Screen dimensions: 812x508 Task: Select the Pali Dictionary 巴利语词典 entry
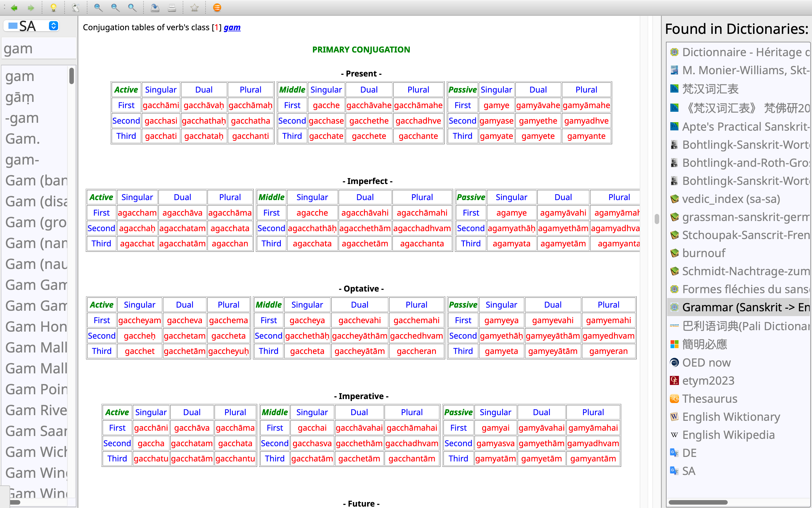tap(738, 326)
